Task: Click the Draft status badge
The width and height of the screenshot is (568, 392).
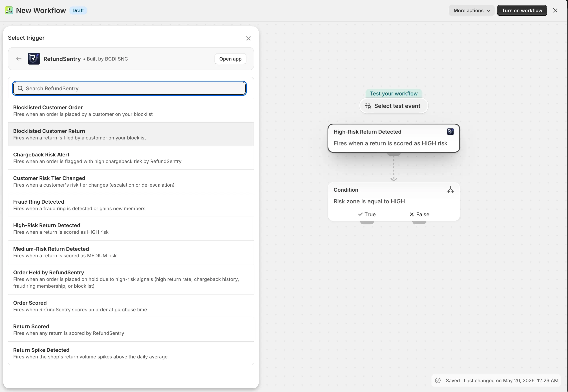Action: coord(78,11)
